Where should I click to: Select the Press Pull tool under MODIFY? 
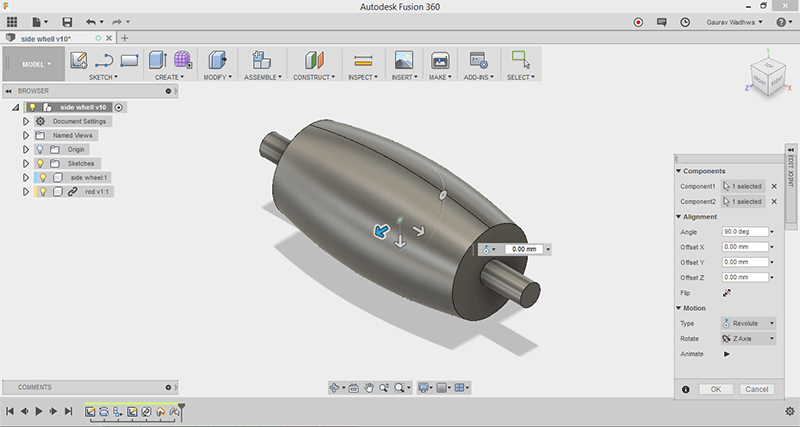point(217,60)
